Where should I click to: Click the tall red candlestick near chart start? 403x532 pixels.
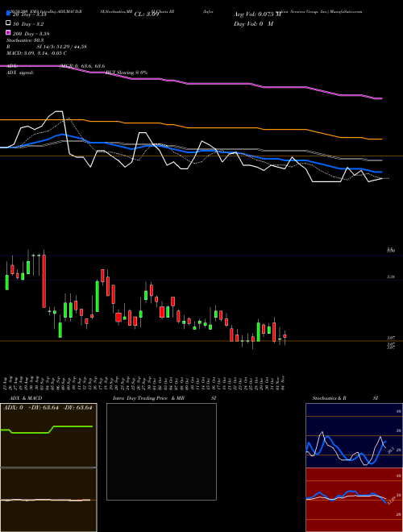(x=44, y=281)
